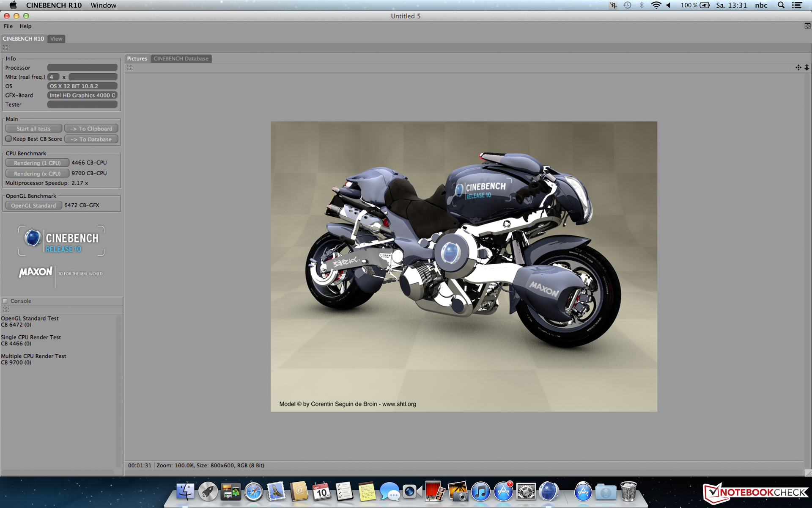Open the Apple menu
Viewport: 812px width, 508px height.
(x=13, y=5)
